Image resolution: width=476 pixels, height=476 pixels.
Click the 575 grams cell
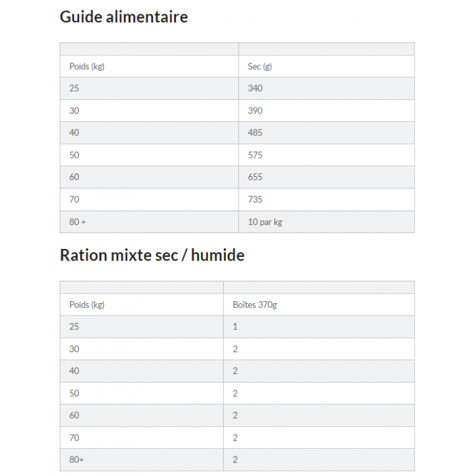coord(255,155)
